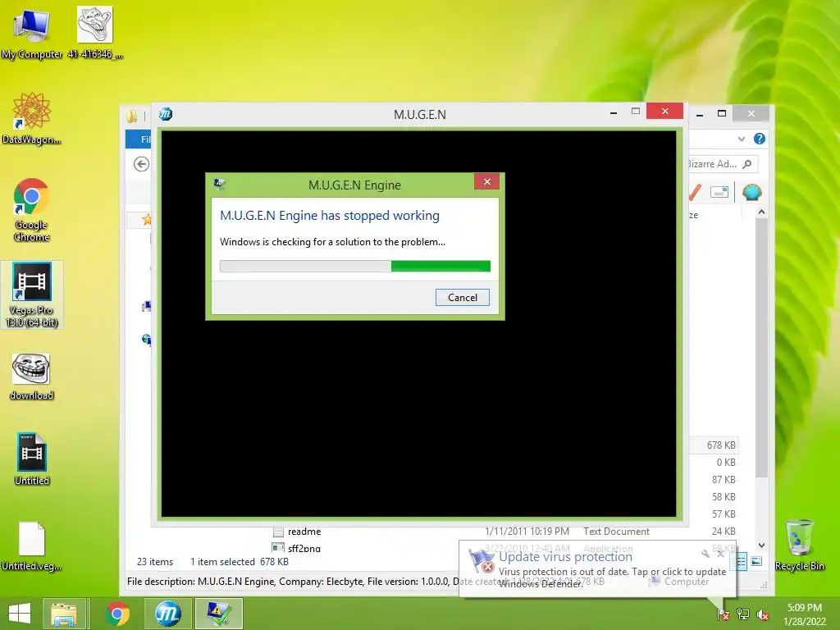Click the shell icon in Explorer ribbon
Viewport: 840px width, 630px height.
tap(752, 192)
